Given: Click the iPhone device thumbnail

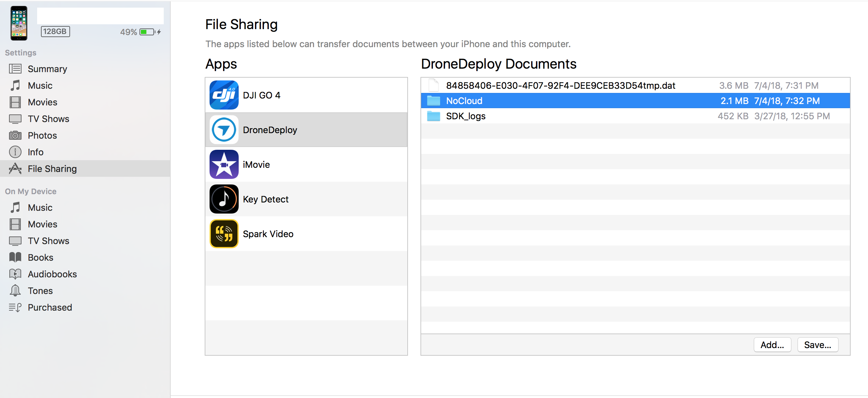Looking at the screenshot, I should (19, 23).
